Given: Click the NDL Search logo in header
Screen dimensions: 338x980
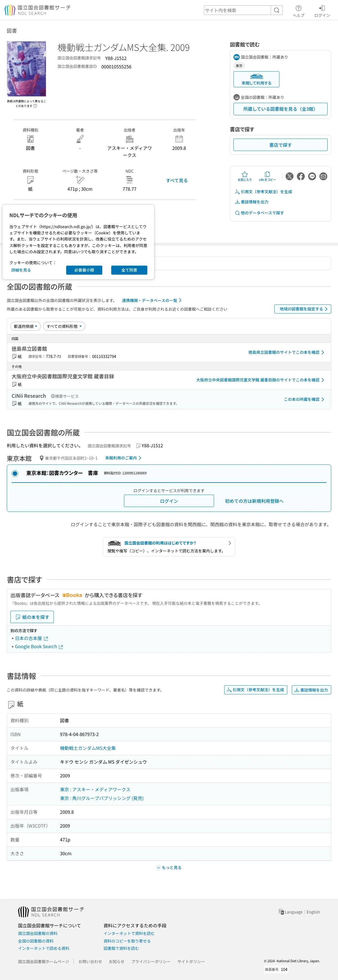Looking at the screenshot, I should pos(37,10).
